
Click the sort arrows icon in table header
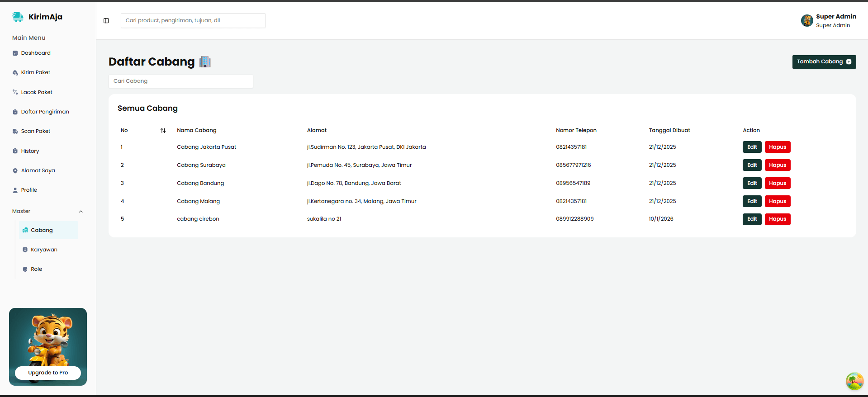click(163, 131)
